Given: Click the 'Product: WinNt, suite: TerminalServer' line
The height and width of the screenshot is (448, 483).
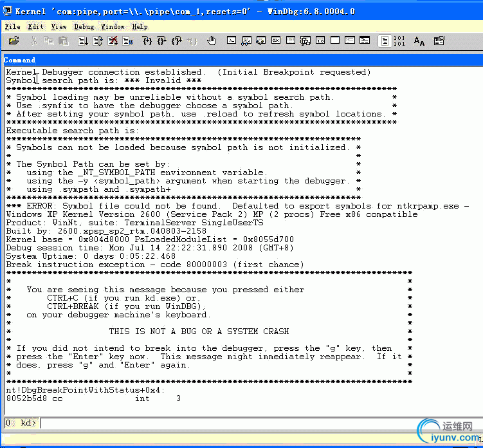Looking at the screenshot, I should (134, 223).
